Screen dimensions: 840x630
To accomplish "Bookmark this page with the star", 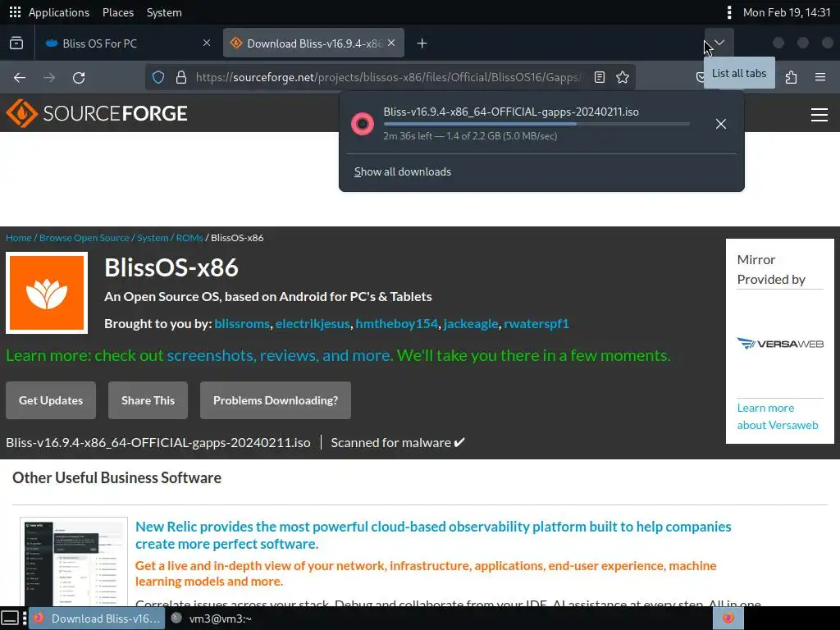I will (x=623, y=78).
